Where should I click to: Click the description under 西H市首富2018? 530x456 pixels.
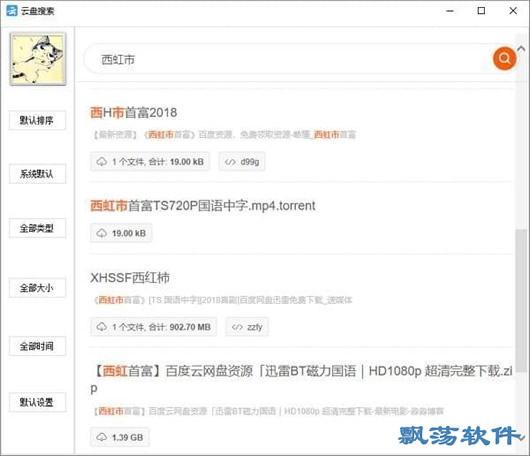pos(224,135)
